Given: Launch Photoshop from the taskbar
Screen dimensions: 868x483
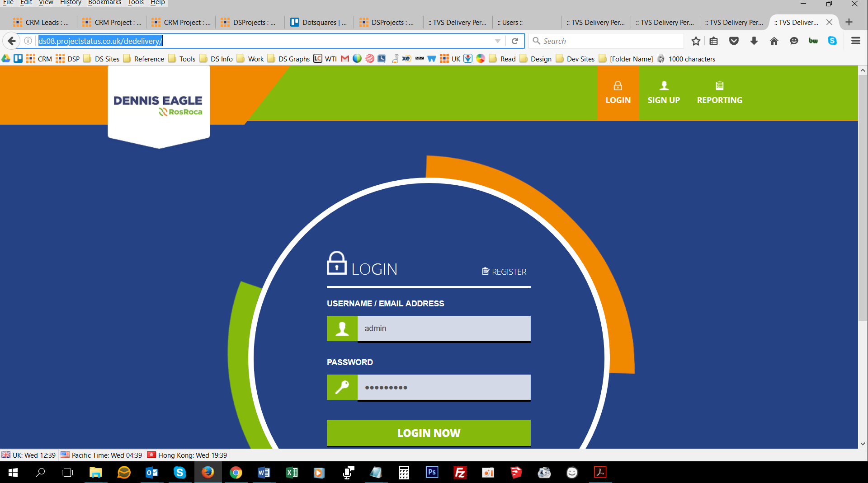Looking at the screenshot, I should (x=432, y=473).
